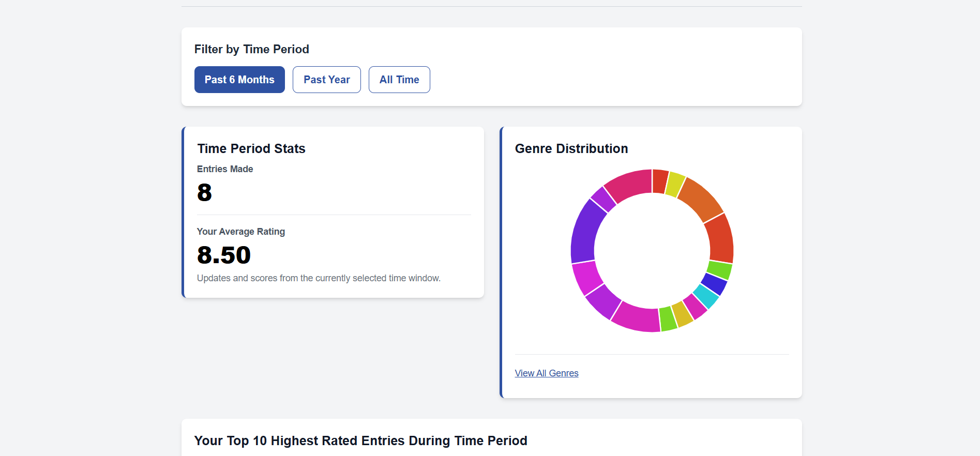This screenshot has width=980, height=456.
Task: Click the Your Average Rating label
Action: [x=241, y=232]
